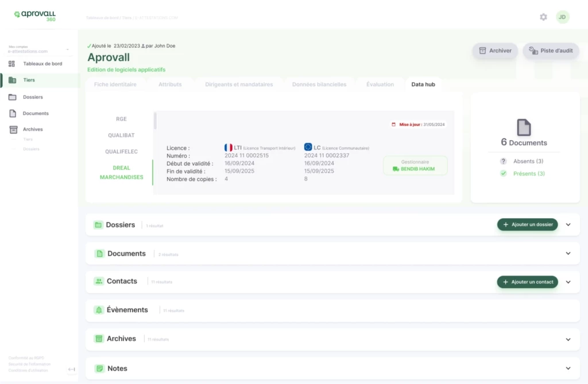Click the calendar icon beside Mise à jour
This screenshot has width=588, height=384.
(393, 125)
